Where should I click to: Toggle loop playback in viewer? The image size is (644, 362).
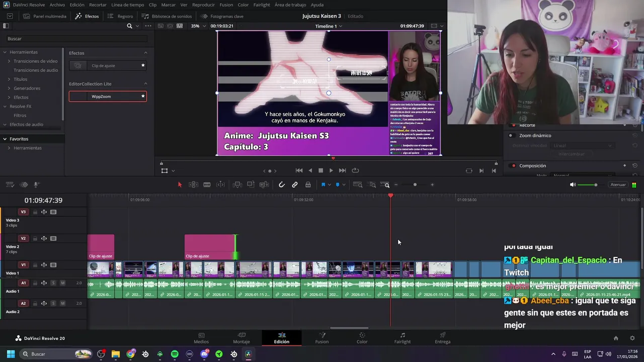pyautogui.click(x=355, y=170)
